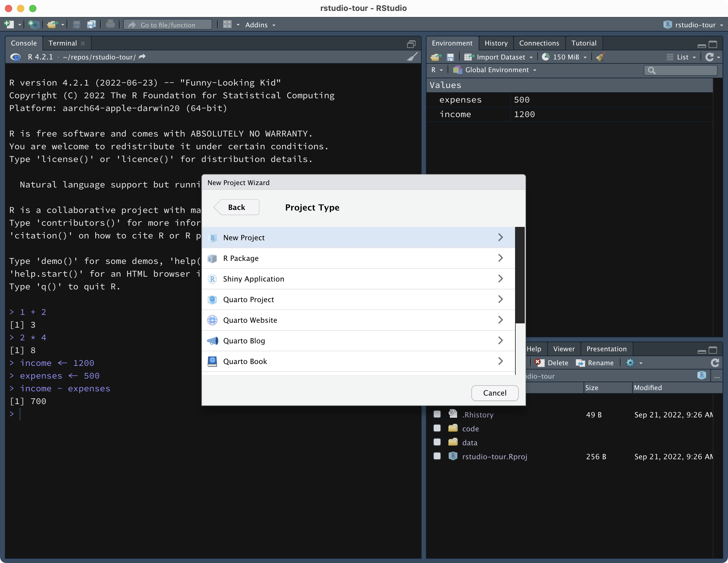Choose Quarto Book project type
Image resolution: width=728 pixels, height=563 pixels.
(358, 361)
